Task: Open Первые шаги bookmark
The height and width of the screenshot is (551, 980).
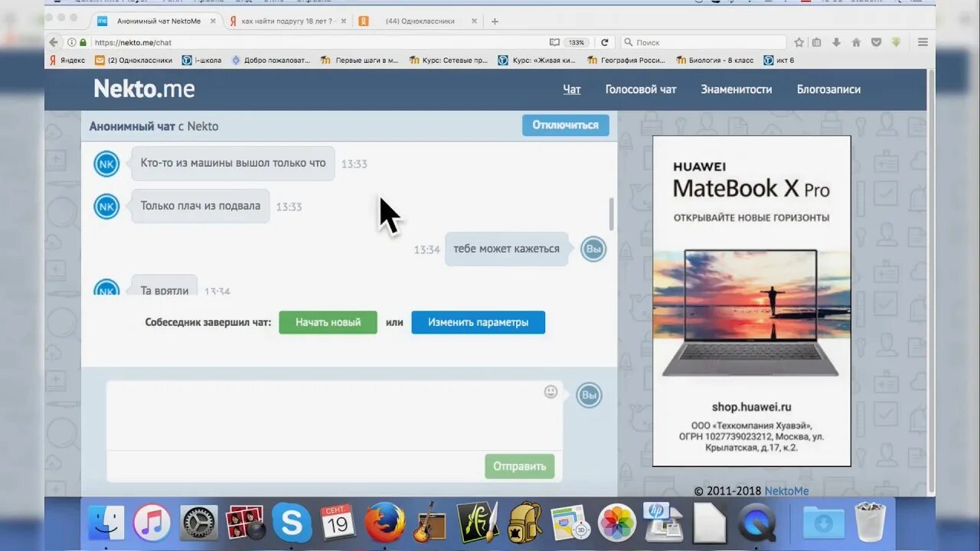Action: click(359, 60)
